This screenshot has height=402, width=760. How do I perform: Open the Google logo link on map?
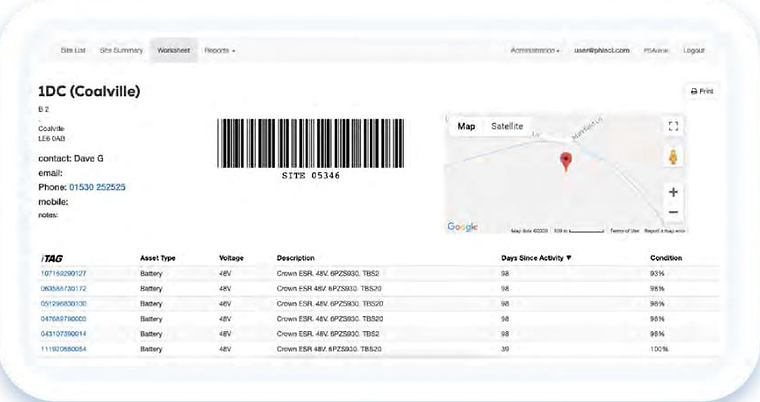click(x=462, y=226)
